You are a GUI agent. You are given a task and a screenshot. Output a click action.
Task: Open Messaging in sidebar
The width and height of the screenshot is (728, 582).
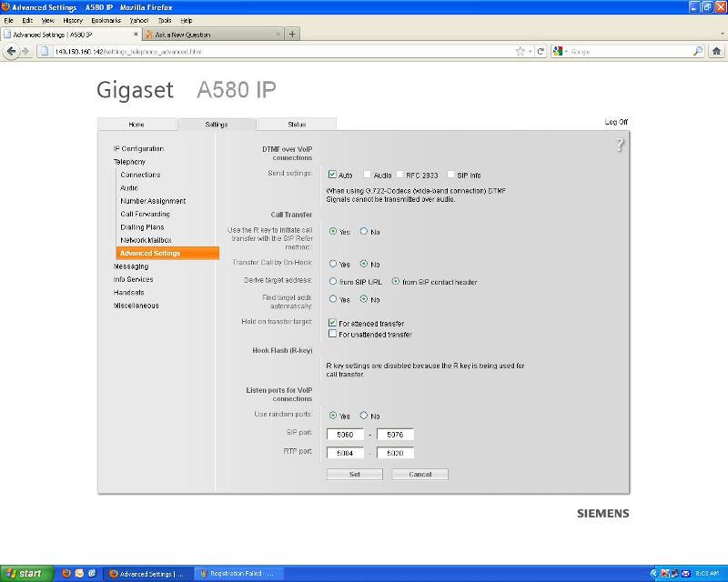131,266
